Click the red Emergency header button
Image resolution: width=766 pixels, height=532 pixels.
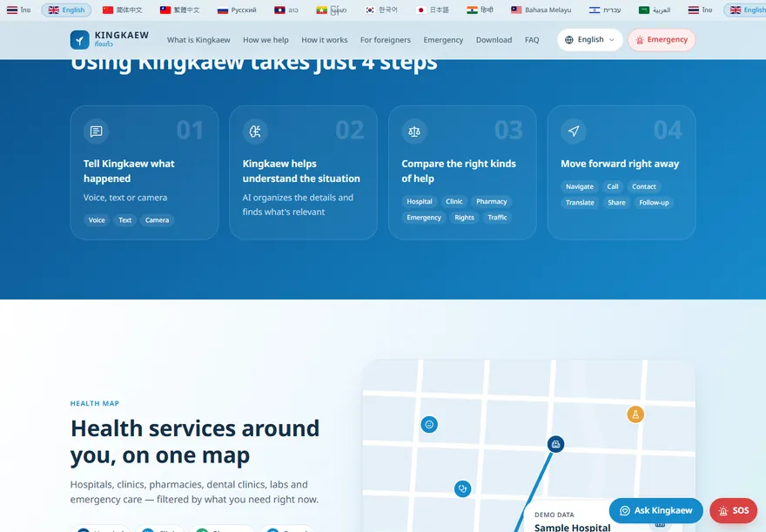pos(662,39)
